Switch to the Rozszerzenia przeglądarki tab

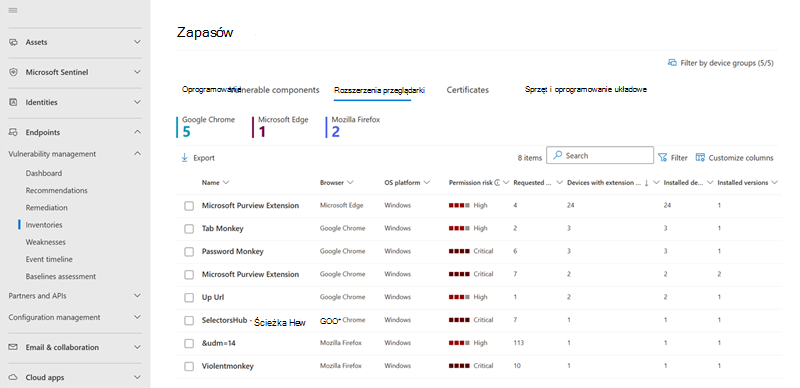pos(380,90)
